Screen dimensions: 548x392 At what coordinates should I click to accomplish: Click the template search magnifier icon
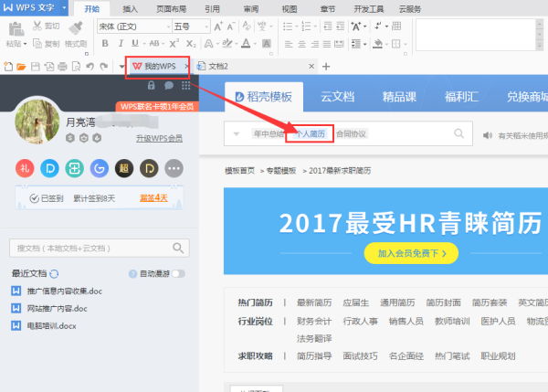(x=458, y=133)
